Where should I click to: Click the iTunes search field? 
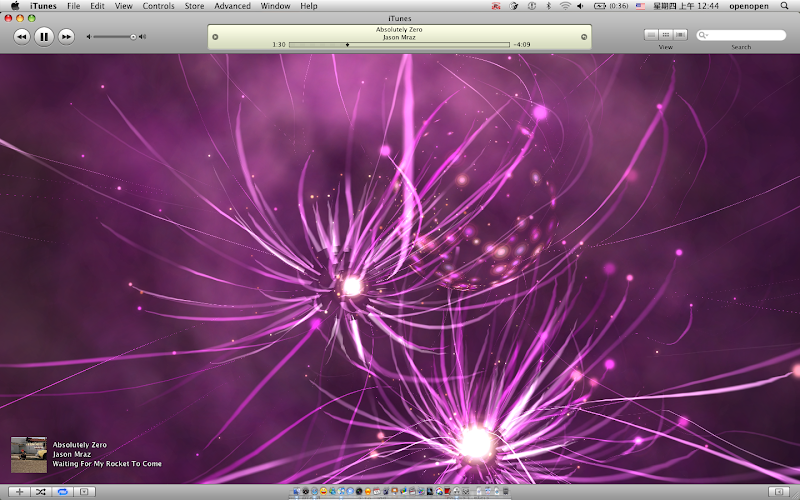pyautogui.click(x=745, y=35)
